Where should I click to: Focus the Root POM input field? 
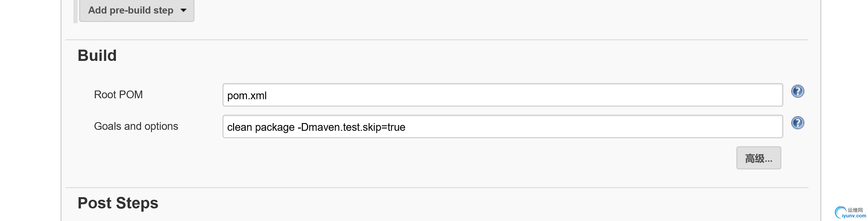[502, 95]
